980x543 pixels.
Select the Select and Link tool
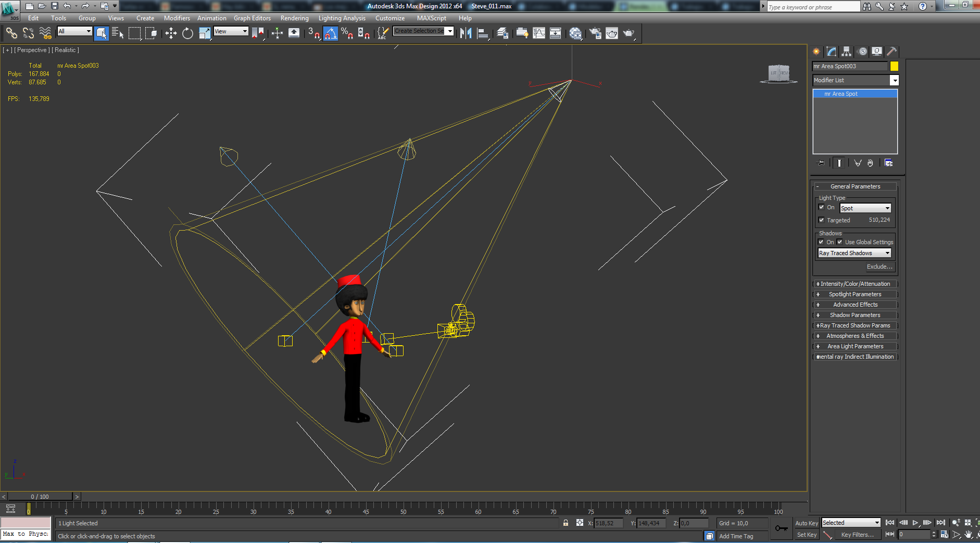point(11,33)
